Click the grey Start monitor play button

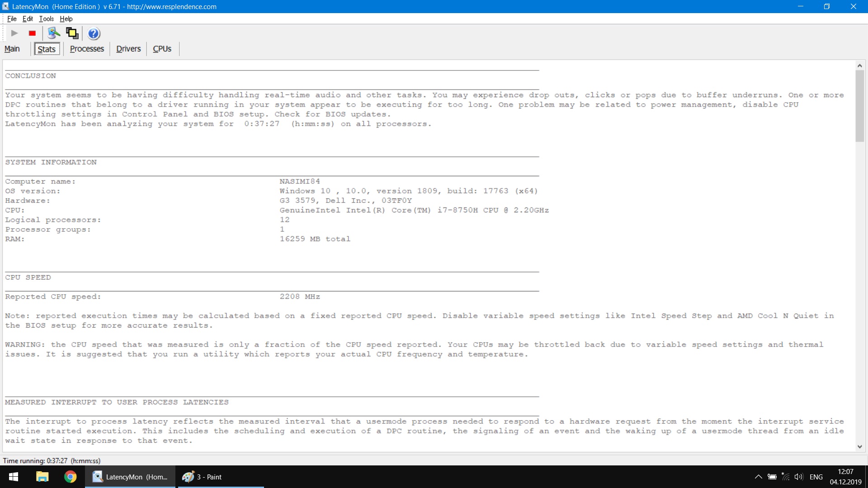pos(14,33)
